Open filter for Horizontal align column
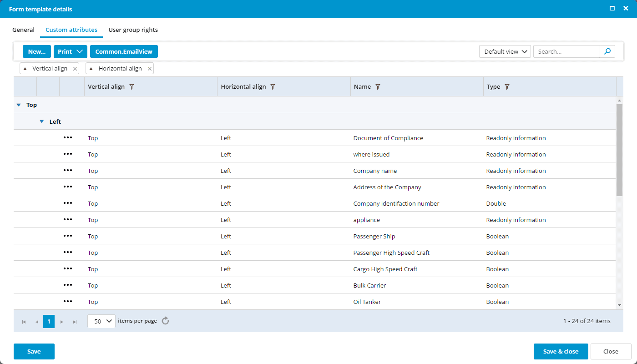This screenshot has width=637, height=364. [x=273, y=87]
